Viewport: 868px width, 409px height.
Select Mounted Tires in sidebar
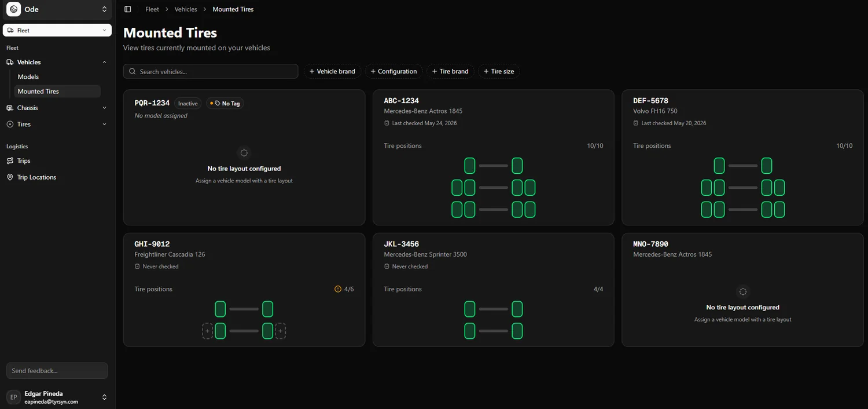tap(57, 91)
